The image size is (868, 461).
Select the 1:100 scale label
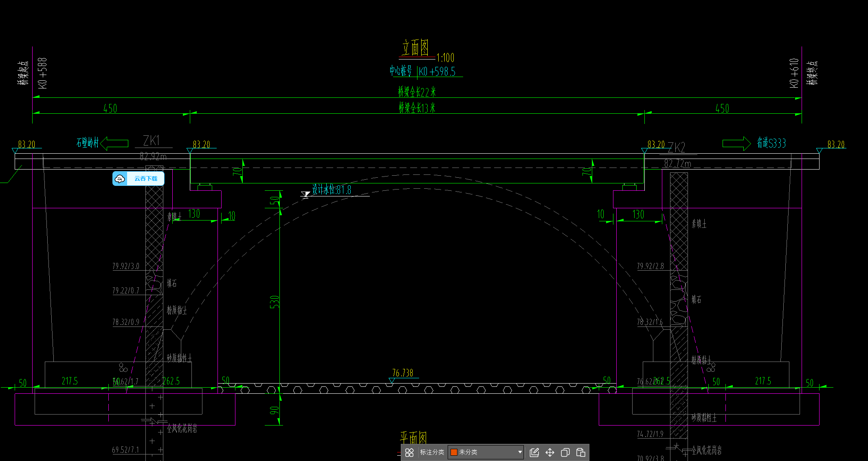point(445,57)
